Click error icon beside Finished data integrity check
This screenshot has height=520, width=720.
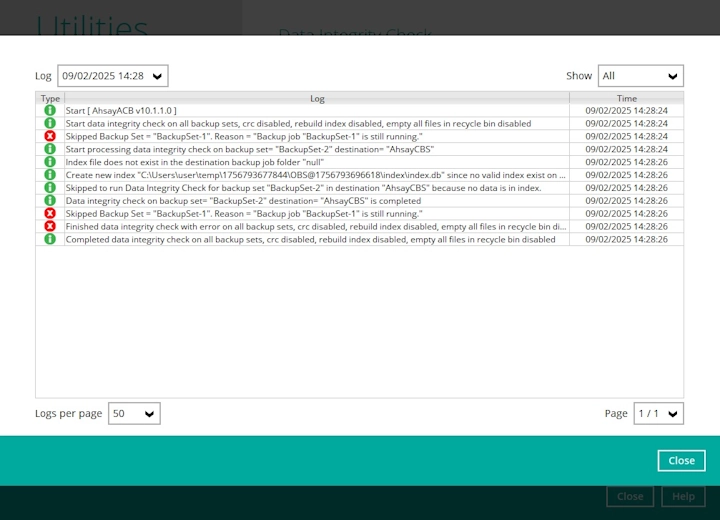(x=50, y=227)
